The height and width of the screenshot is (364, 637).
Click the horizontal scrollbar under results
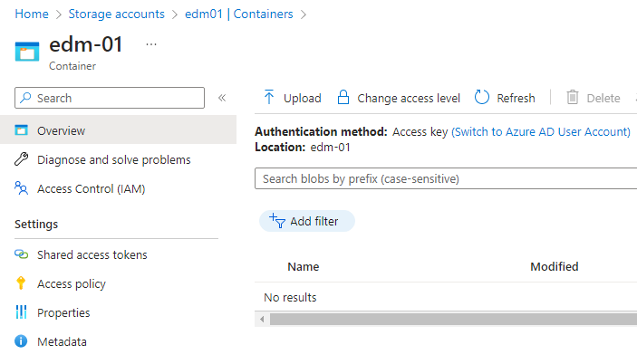pyautogui.click(x=449, y=319)
